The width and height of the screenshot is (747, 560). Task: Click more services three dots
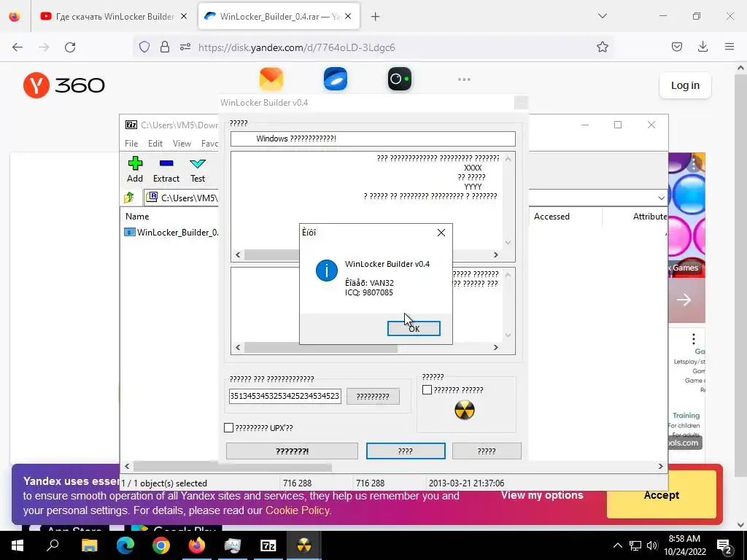pos(464,79)
